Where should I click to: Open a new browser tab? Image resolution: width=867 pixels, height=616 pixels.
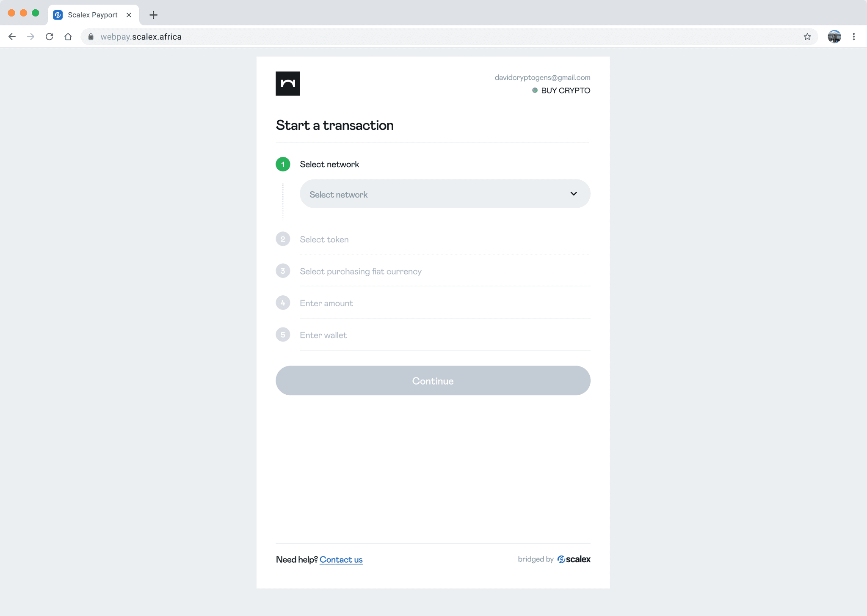154,15
